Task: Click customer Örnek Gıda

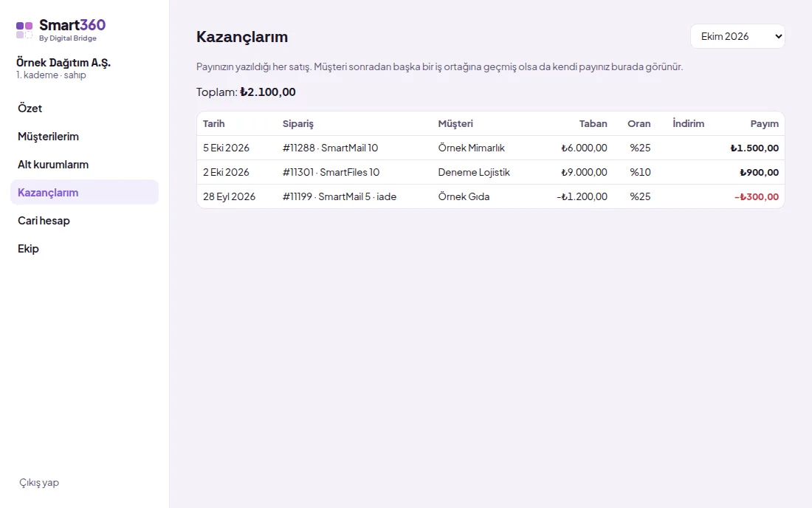Action: click(x=464, y=196)
